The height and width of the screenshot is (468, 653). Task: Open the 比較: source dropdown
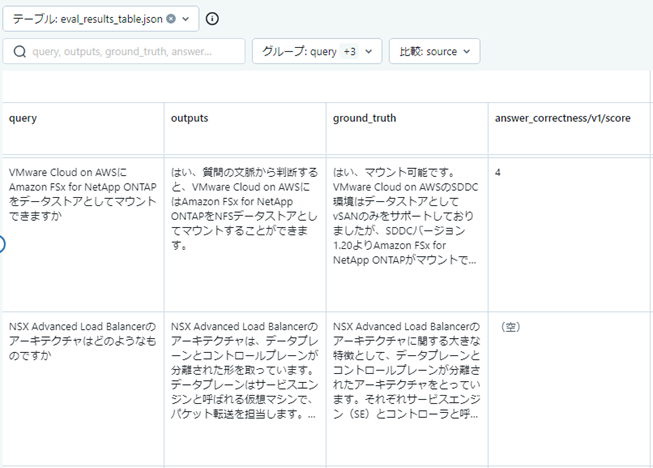point(434,51)
